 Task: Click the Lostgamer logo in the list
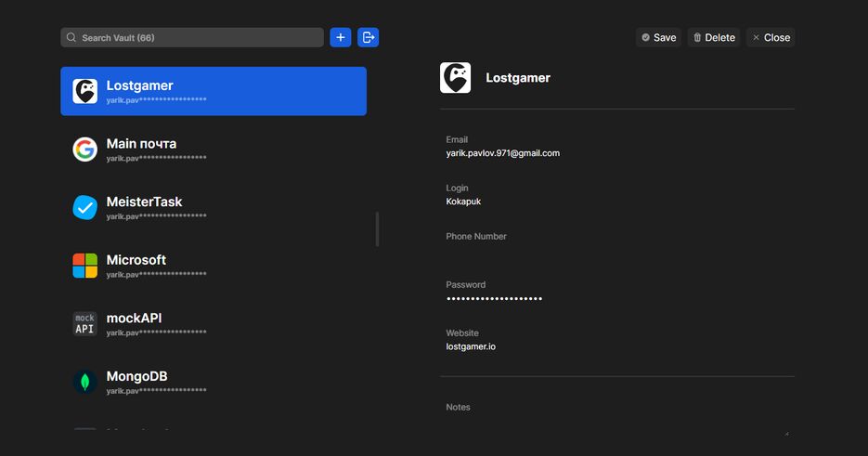point(84,91)
